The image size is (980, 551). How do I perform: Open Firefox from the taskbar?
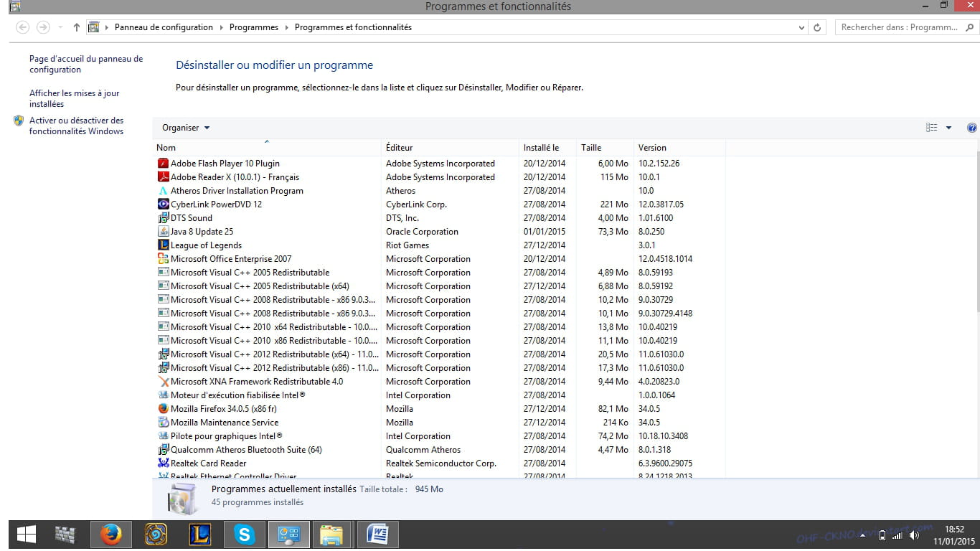point(110,534)
